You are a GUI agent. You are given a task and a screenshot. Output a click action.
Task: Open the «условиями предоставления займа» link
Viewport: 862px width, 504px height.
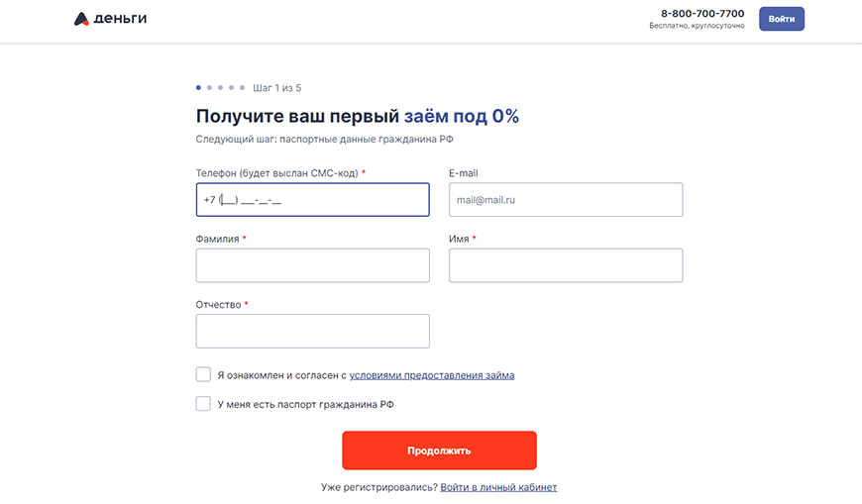[x=432, y=375]
